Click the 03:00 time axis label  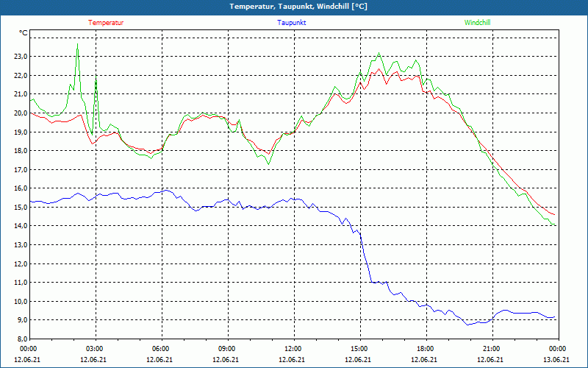(96, 349)
